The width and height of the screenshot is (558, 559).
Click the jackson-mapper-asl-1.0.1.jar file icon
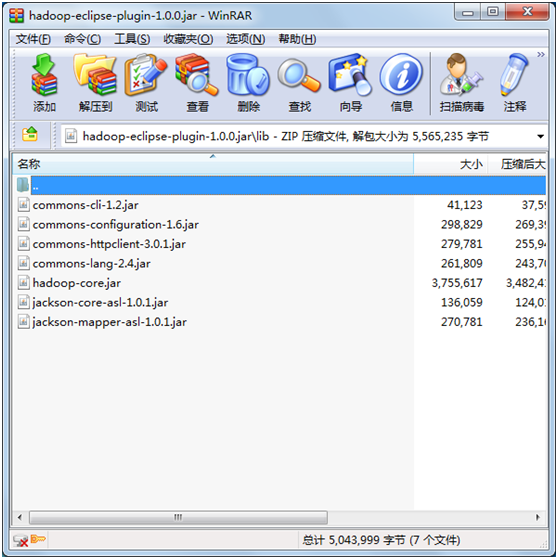click(x=24, y=322)
